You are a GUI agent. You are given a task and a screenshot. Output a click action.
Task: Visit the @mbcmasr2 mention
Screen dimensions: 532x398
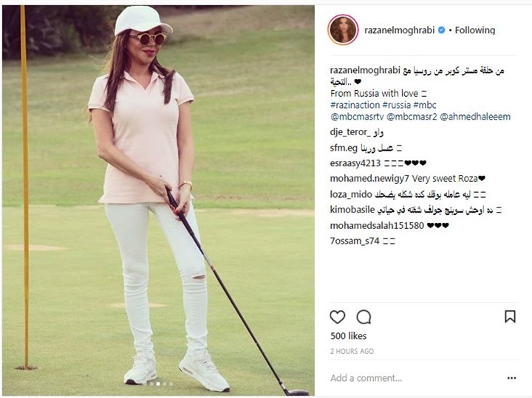[412, 117]
